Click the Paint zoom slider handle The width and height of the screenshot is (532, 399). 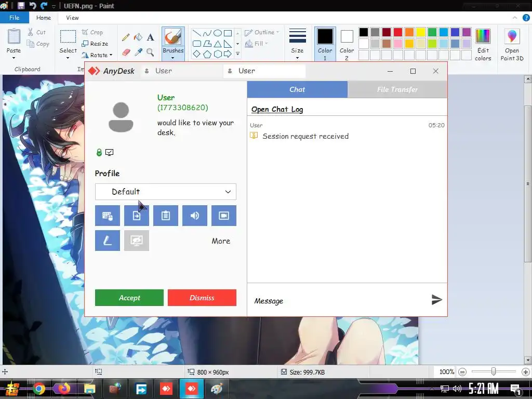pos(494,372)
